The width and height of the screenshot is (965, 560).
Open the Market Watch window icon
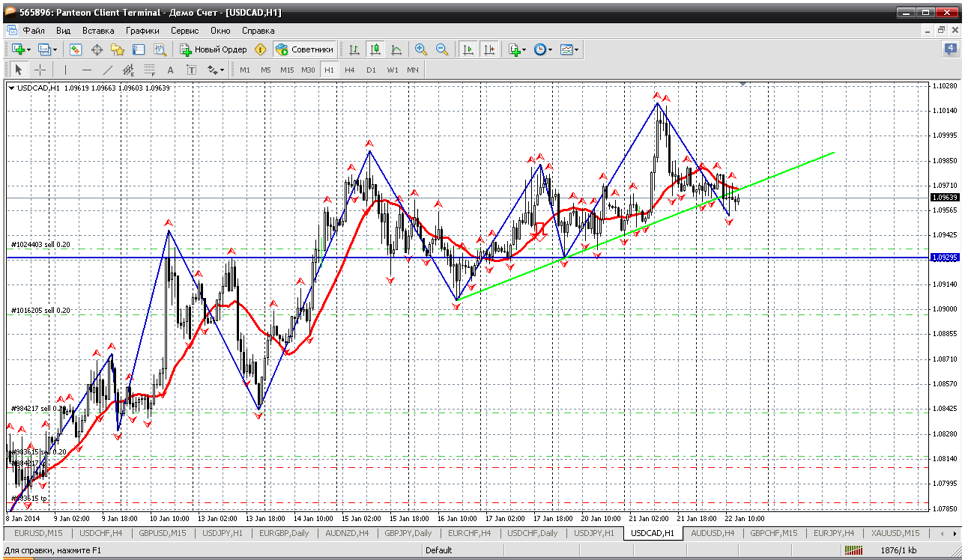[x=76, y=49]
